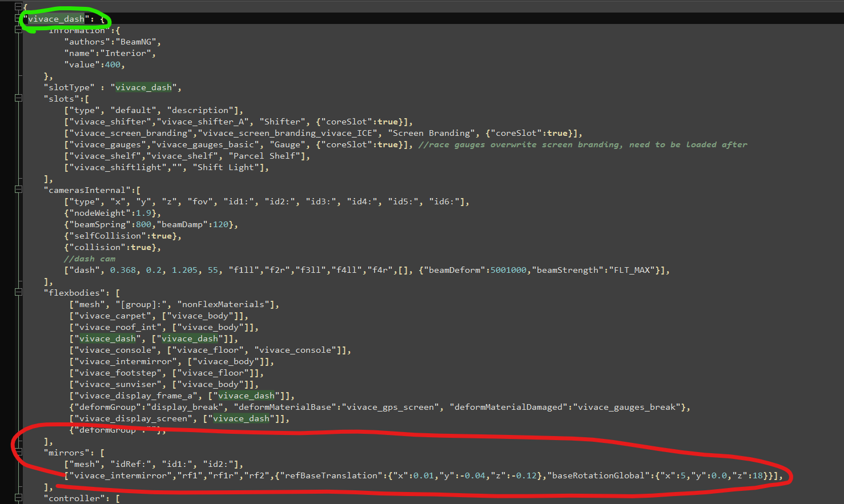
Task: Click the "vivace_roof_int" mesh name
Action: tap(118, 327)
